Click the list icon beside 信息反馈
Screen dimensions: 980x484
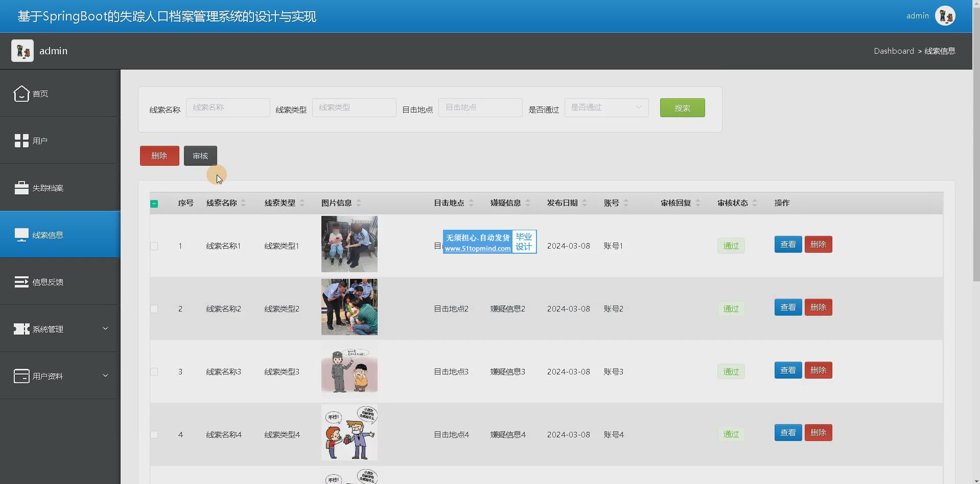tap(21, 282)
